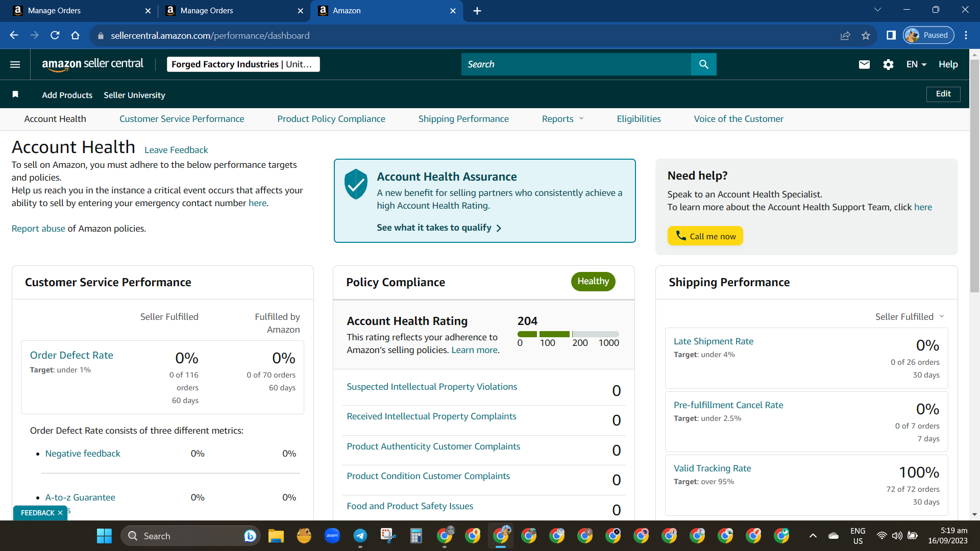Open a new browser tab
Image resolution: width=980 pixels, height=551 pixels.
(x=477, y=11)
